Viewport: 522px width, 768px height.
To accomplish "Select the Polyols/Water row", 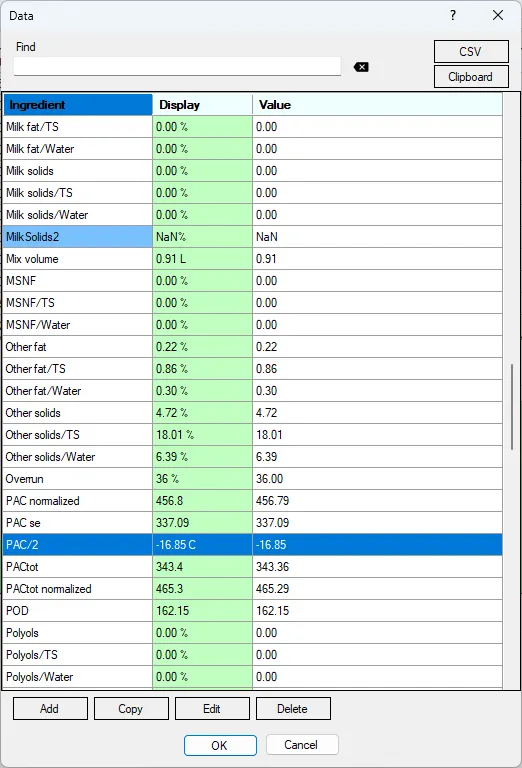I will click(x=253, y=677).
